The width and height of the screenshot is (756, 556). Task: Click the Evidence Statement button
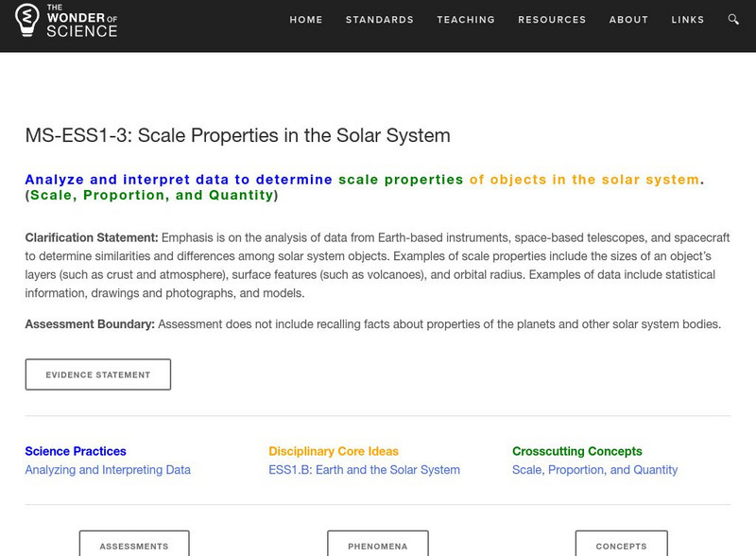98,374
